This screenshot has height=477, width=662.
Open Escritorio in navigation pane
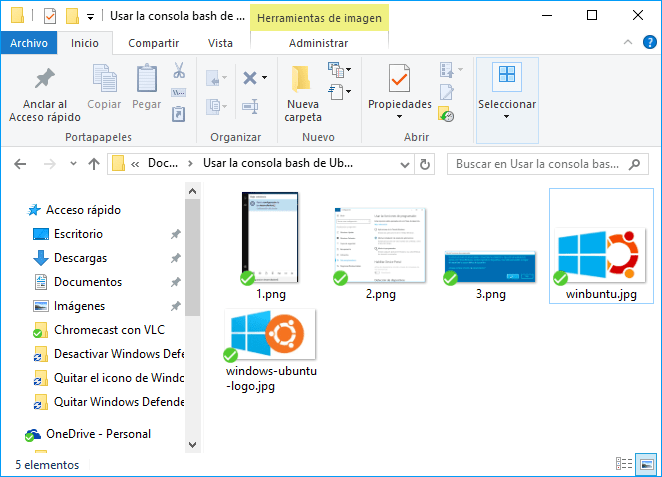tap(78, 234)
